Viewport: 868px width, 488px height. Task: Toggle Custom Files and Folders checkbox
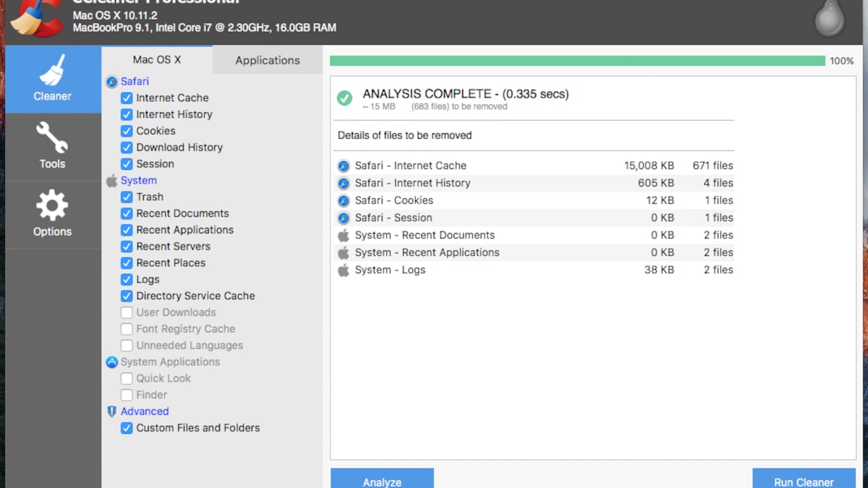[127, 428]
